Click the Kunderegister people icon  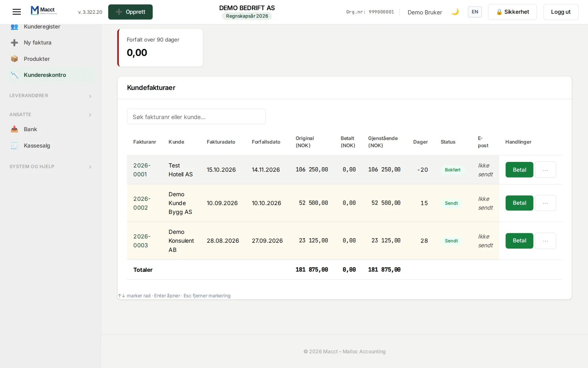[x=14, y=26]
